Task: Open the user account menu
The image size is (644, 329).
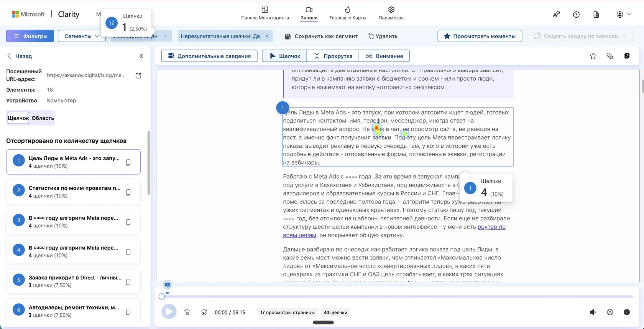Action: pos(624,14)
